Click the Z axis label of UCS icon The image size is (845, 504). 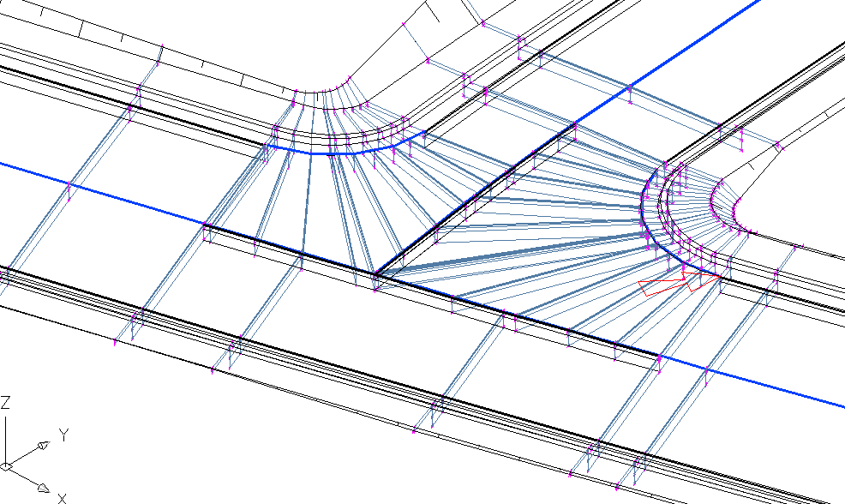click(5, 403)
